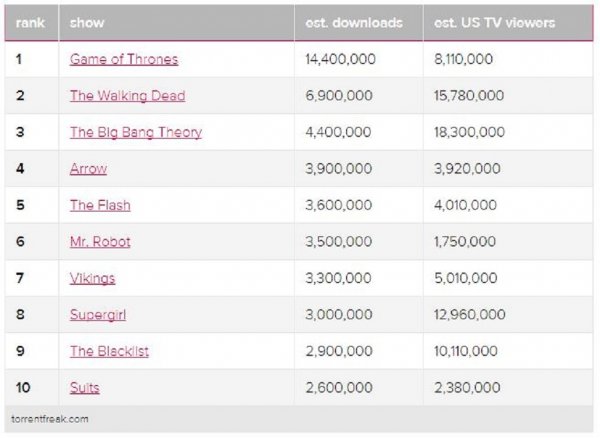Image resolution: width=600 pixels, height=438 pixels.
Task: Visit the Vikings show link
Action: [92, 278]
